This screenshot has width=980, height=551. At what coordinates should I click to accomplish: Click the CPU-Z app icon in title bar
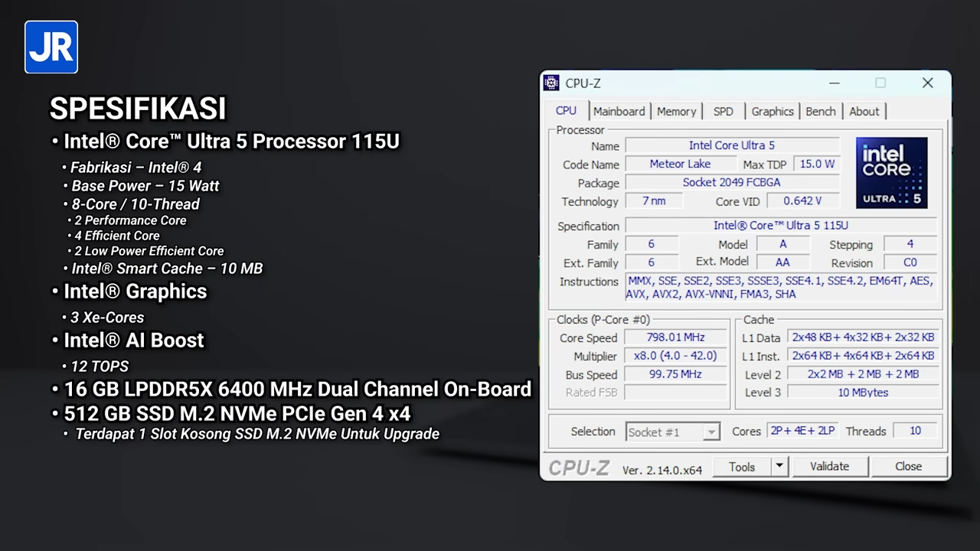pos(551,83)
